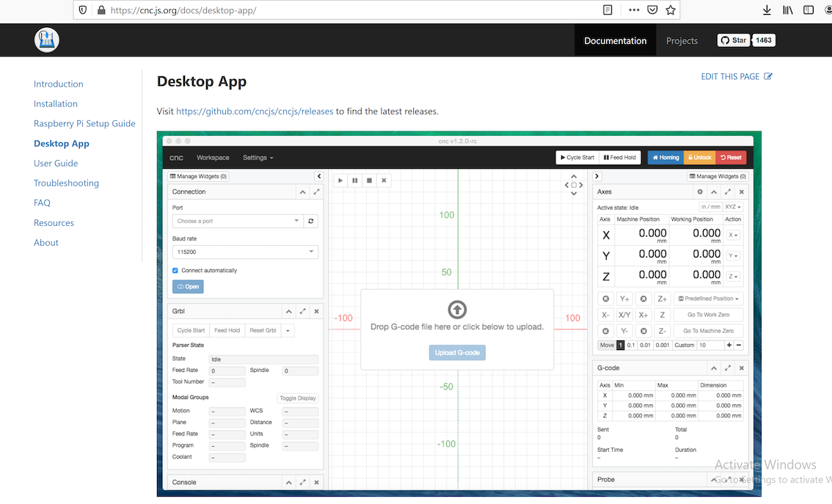832x504 pixels.
Task: Click the orange Unlock button
Action: point(699,158)
